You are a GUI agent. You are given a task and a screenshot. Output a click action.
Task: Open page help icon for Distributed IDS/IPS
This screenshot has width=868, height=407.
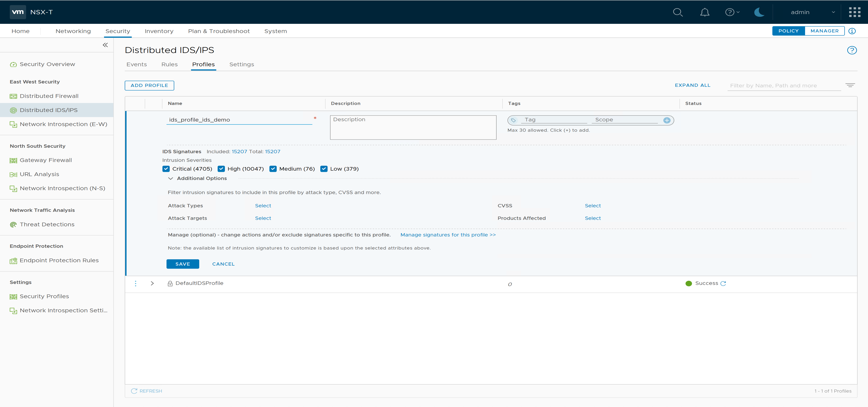pyautogui.click(x=852, y=50)
